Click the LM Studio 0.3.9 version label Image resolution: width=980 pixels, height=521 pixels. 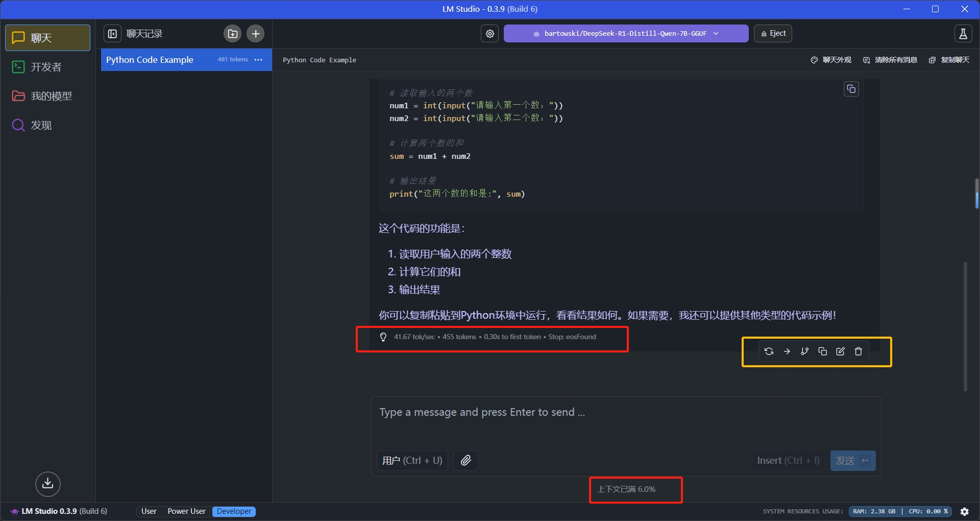pyautogui.click(x=64, y=511)
